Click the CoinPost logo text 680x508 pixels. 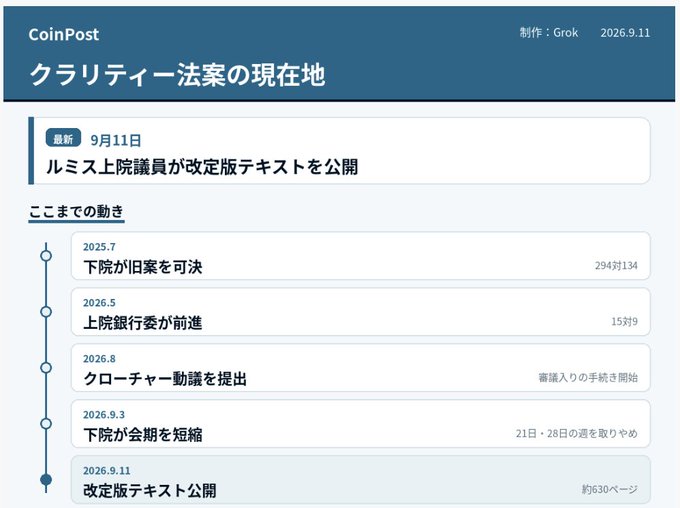(x=64, y=34)
